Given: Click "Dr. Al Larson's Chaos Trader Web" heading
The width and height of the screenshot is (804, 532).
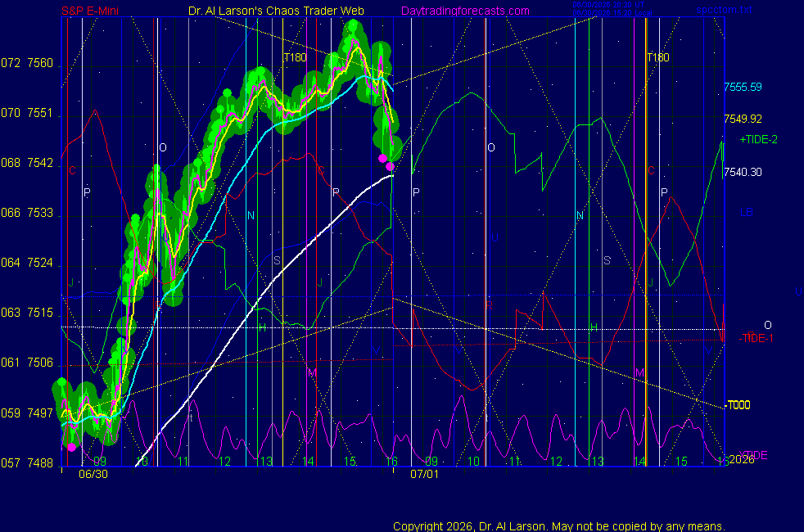Looking at the screenshot, I should coord(276,11).
